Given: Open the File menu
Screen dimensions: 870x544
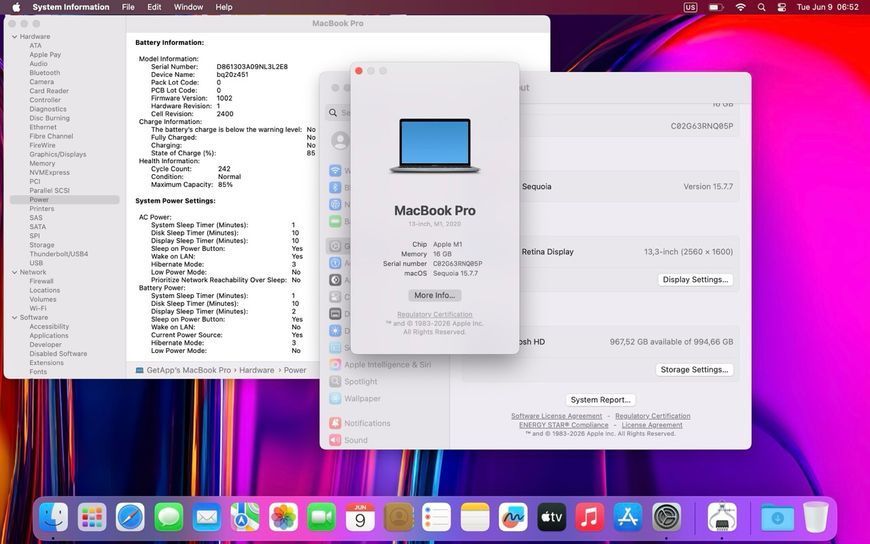Looking at the screenshot, I should click(x=128, y=7).
